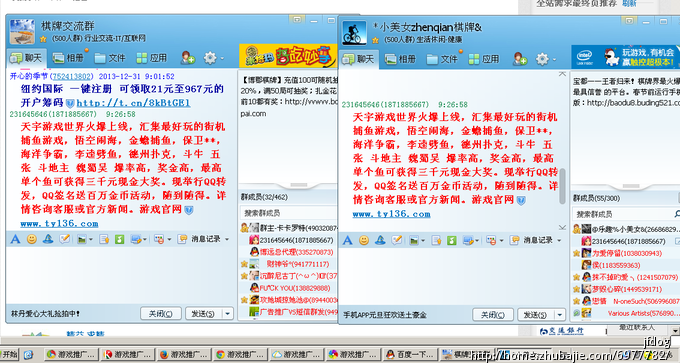Switch to 聊天 tab in left window

point(26,58)
